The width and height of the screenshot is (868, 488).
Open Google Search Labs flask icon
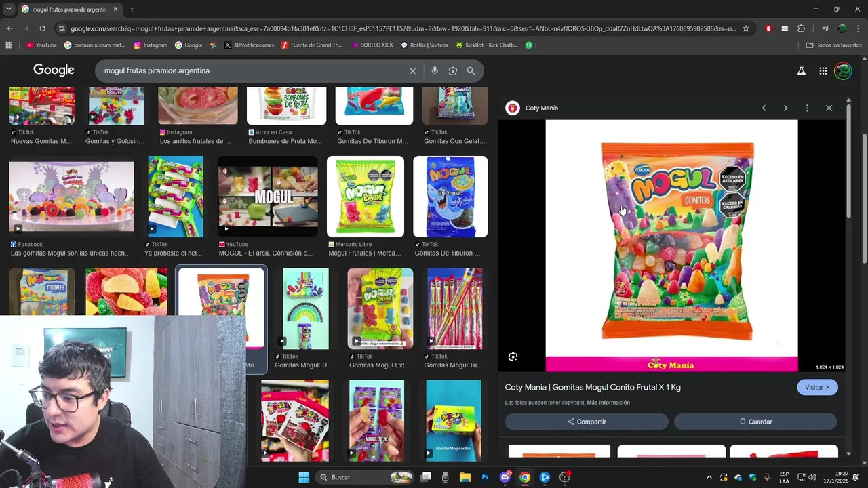(x=801, y=70)
